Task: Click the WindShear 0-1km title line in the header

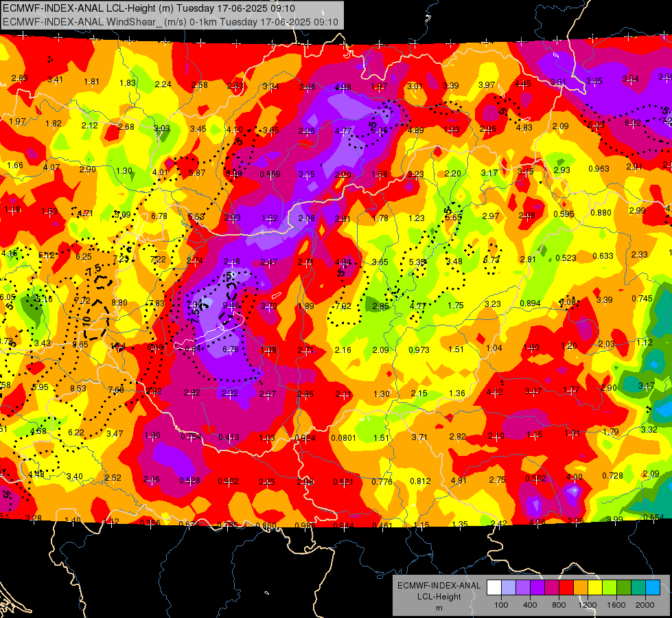Action: coord(170,22)
